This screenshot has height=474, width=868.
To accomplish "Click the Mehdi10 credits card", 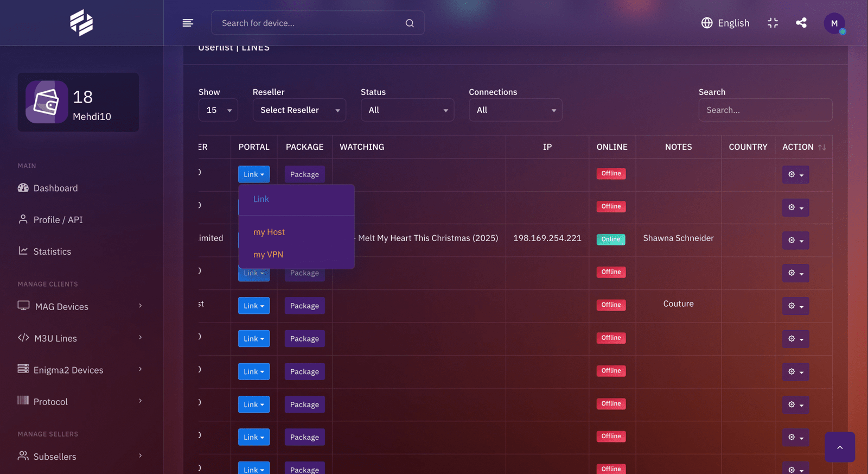I will coord(78,102).
